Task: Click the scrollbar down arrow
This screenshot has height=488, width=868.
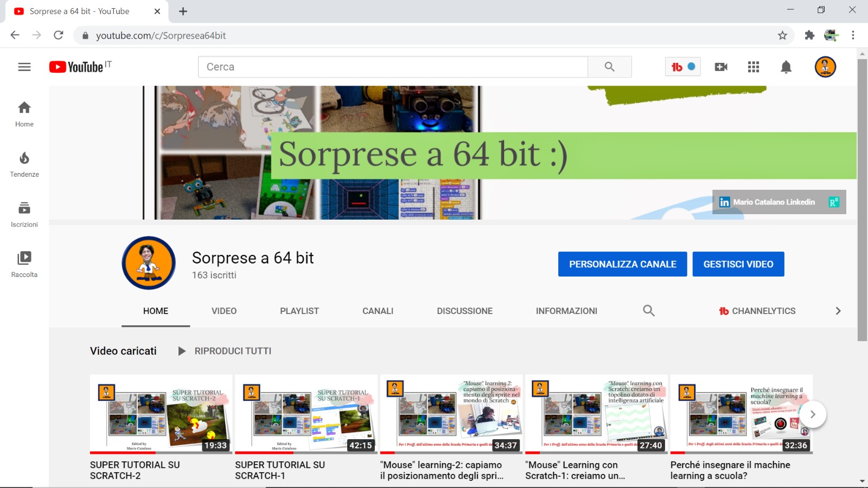Action: coord(862,481)
